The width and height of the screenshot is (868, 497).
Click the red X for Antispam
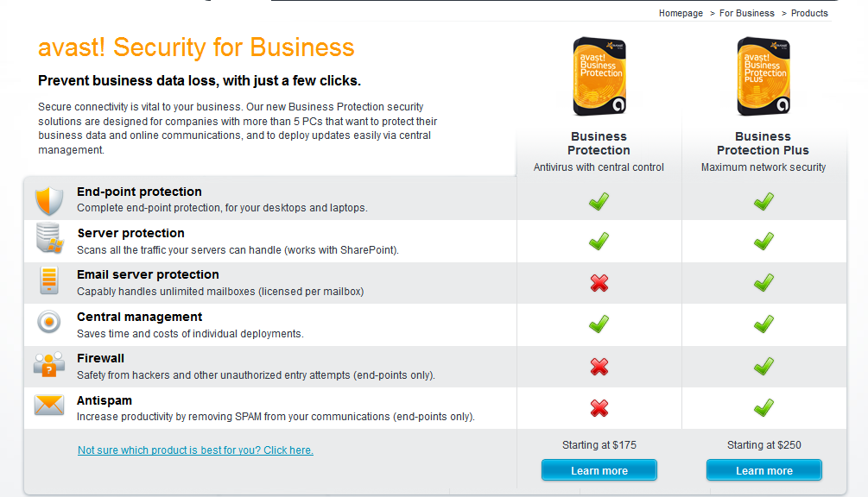[599, 408]
